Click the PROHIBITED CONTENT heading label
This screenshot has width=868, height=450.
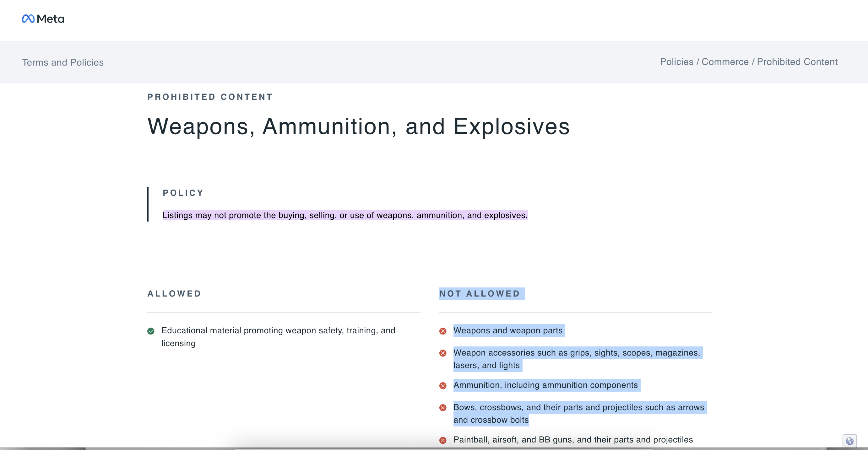(210, 97)
